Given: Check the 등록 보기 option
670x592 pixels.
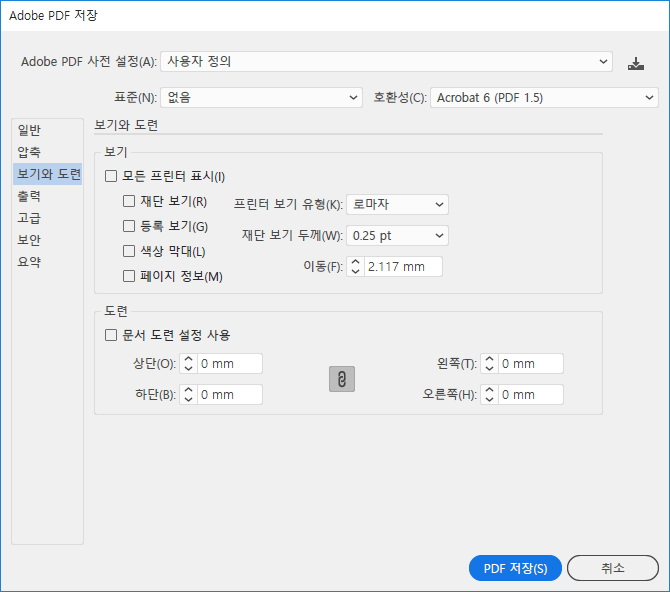Looking at the screenshot, I should point(129,226).
